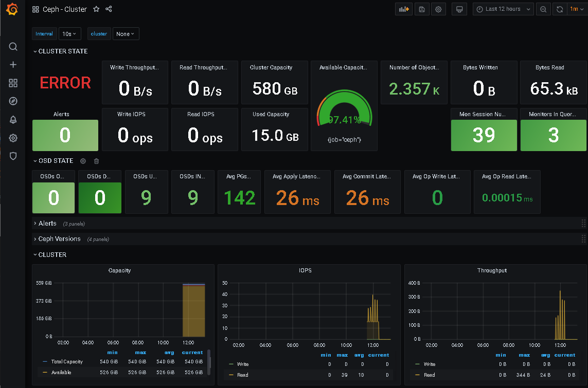Sort Capacity legend by max column
The image size is (588, 388).
[x=140, y=353]
